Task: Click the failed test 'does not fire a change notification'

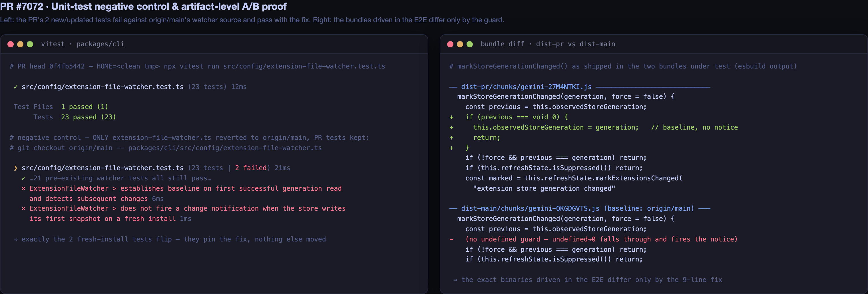Action: click(x=187, y=214)
